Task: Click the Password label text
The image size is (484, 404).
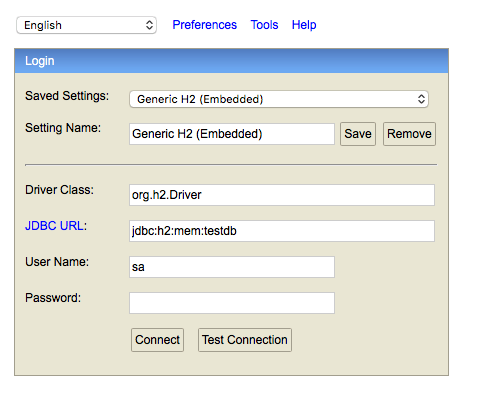Action: coord(53,298)
